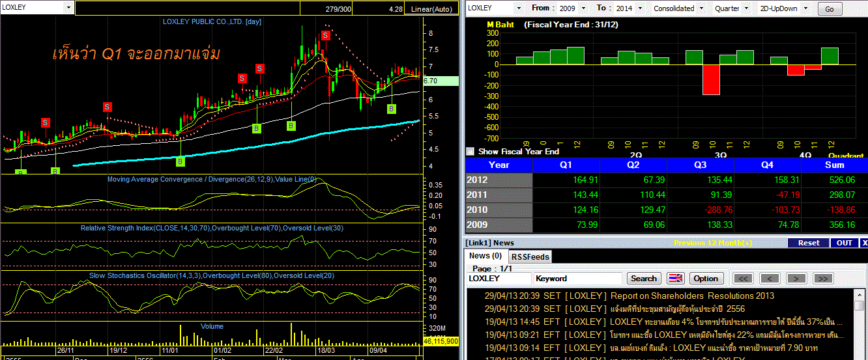Image resolution: width=868 pixels, height=360 pixels.
Task: Click the red S sell marker near 8
Action: click(324, 35)
